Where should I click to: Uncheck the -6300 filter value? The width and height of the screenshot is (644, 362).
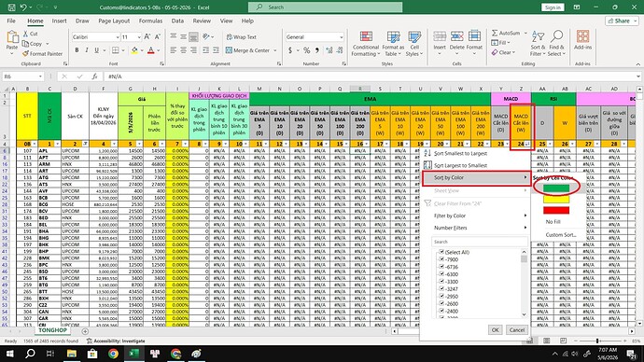click(441, 274)
